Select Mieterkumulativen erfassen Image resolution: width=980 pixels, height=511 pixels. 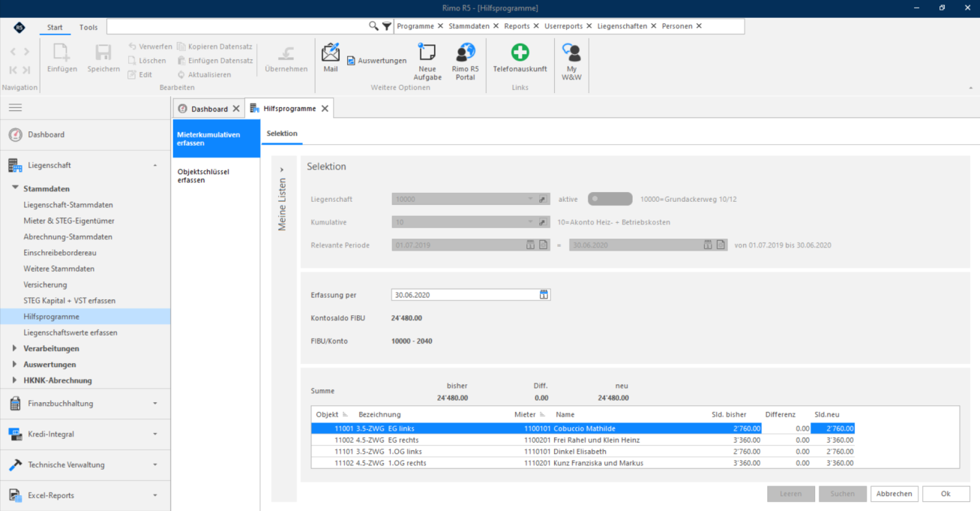tap(216, 139)
